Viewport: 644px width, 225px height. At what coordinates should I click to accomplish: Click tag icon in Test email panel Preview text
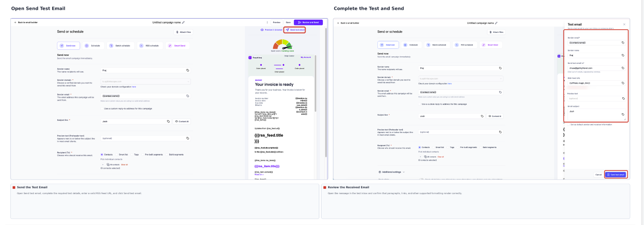623,98
